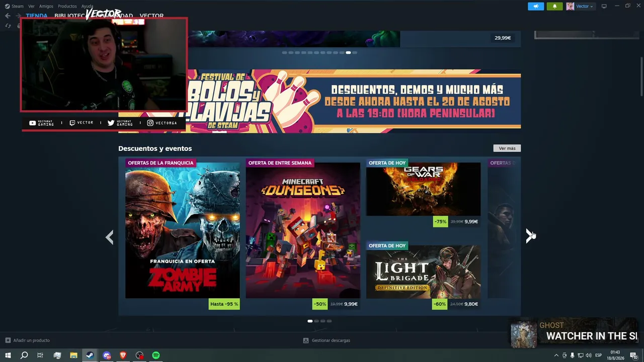
Task: Open Windows taskbar search
Action: tap(24, 355)
